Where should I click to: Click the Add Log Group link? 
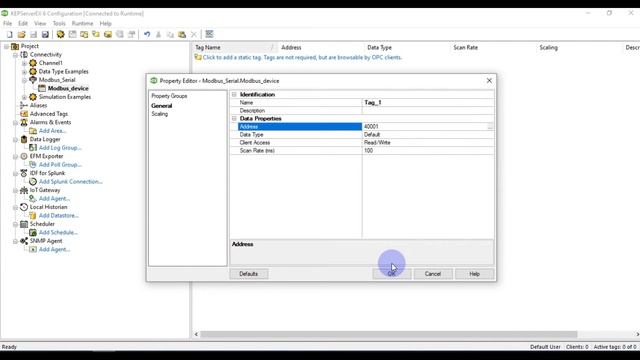60,148
